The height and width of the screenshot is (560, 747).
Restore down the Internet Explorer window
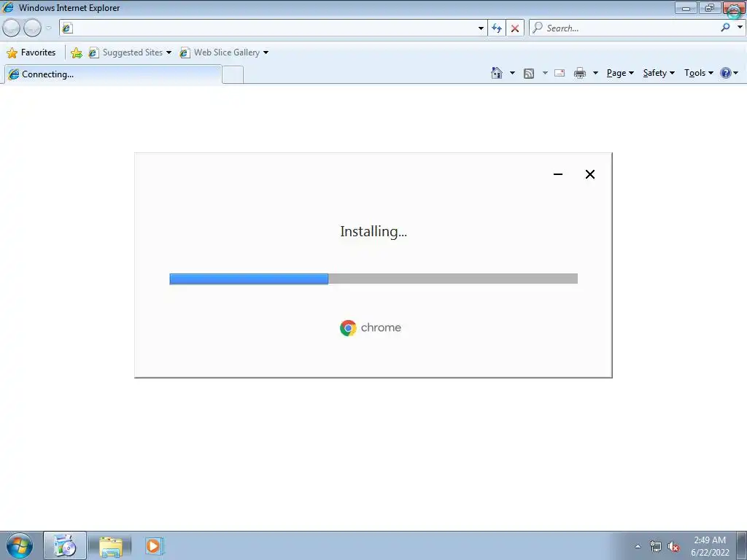pos(710,8)
